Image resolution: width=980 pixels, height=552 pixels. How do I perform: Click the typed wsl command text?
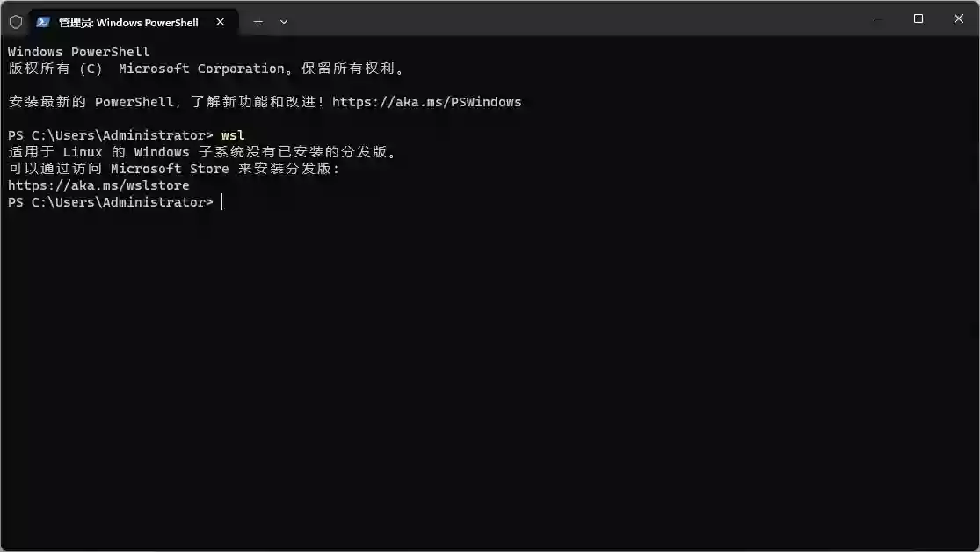233,135
